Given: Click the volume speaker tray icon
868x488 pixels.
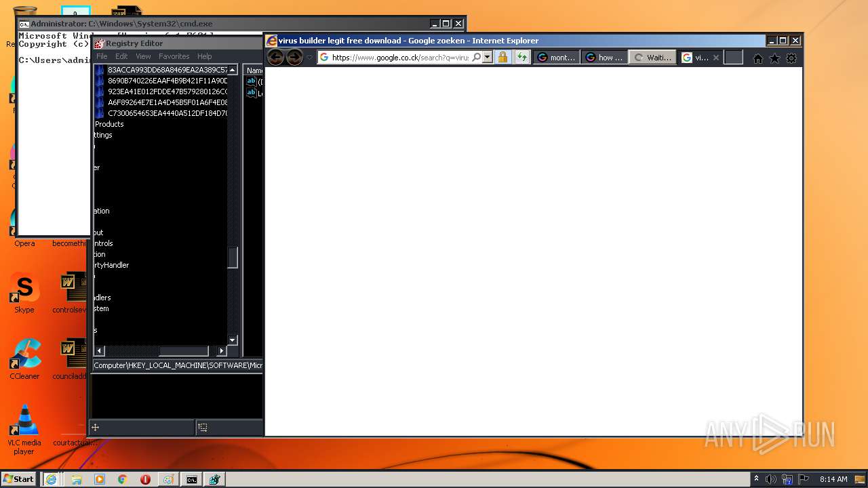Looking at the screenshot, I should coord(771,479).
